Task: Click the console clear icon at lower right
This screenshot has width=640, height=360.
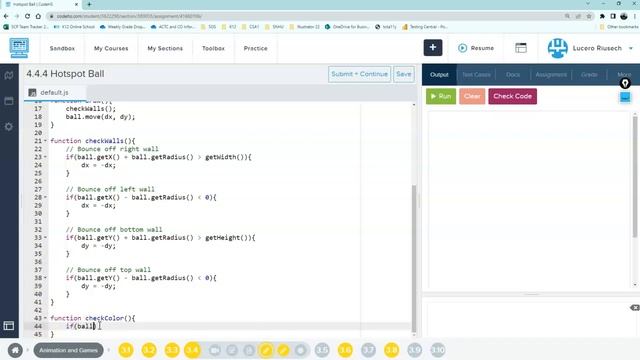Action: tap(635, 307)
